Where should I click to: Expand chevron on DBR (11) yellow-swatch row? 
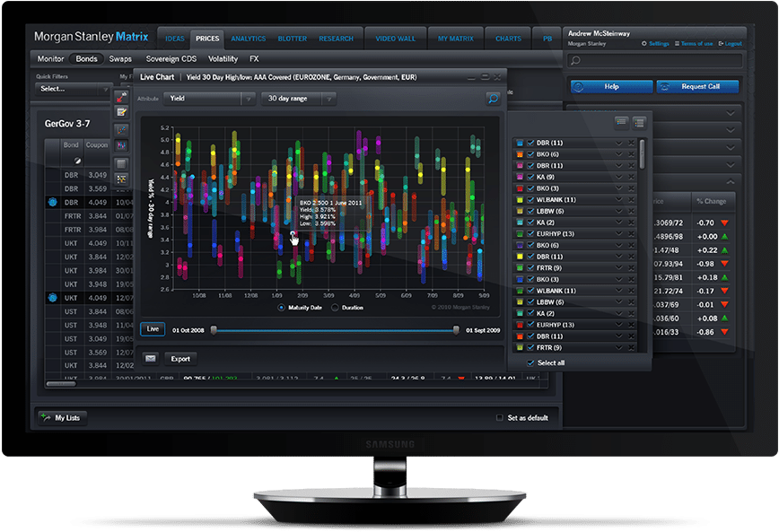618,257
